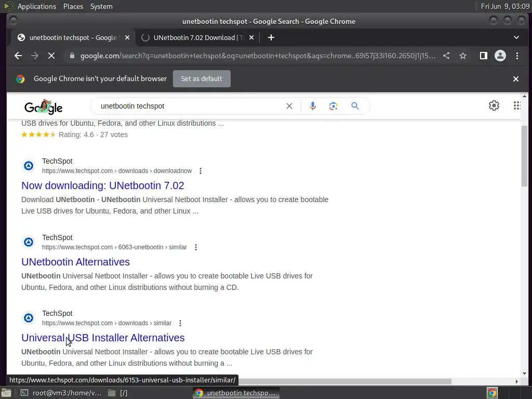532x399 pixels.
Task: Select the Chrome 'unetbootin techspo...' taskbar item
Action: click(236, 393)
